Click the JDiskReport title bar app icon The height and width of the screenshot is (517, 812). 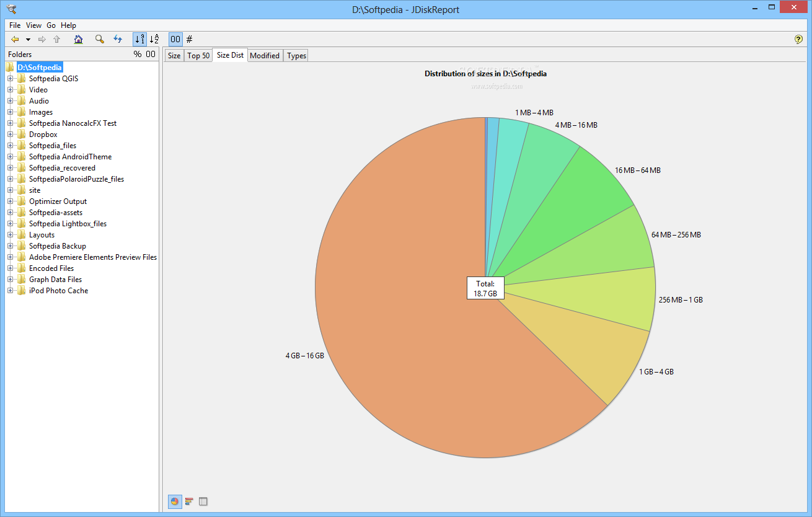(11, 9)
